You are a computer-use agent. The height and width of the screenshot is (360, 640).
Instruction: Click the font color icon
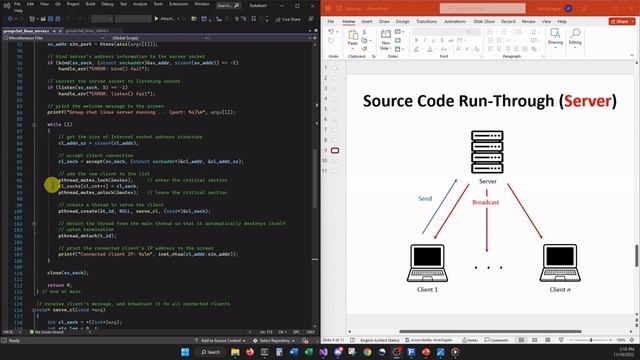[x=430, y=49]
